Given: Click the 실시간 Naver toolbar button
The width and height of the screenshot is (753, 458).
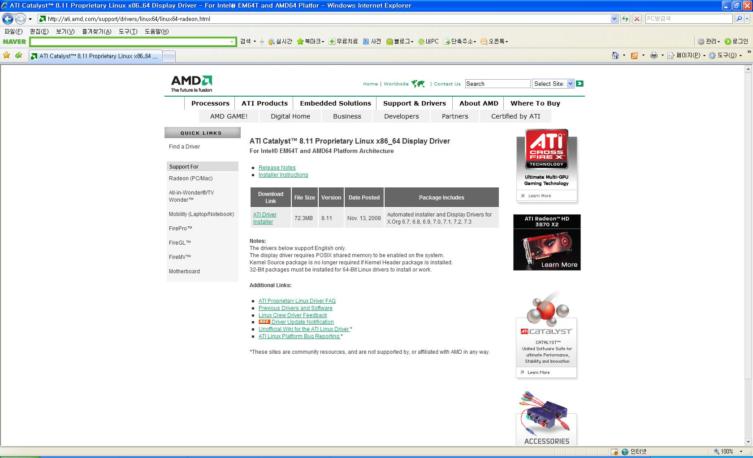Looking at the screenshot, I should (x=280, y=42).
